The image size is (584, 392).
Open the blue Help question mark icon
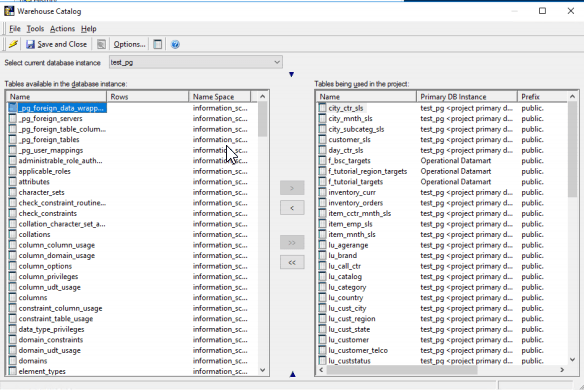pos(175,44)
